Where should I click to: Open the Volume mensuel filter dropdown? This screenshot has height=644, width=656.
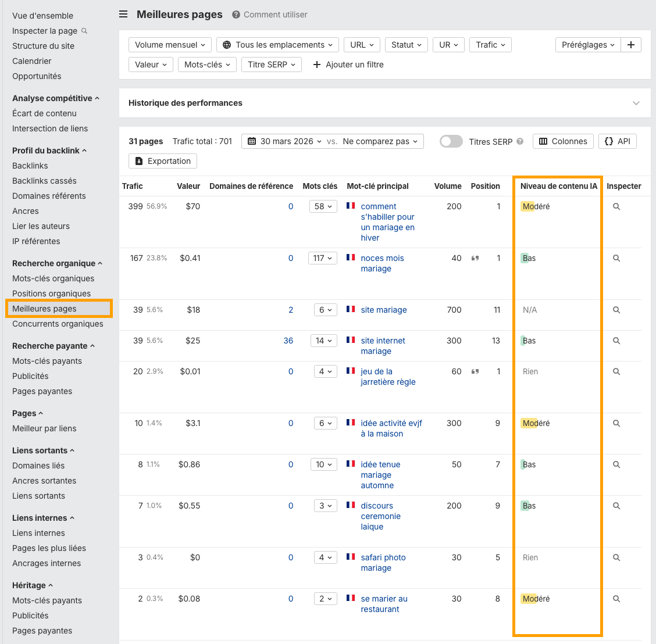pyautogui.click(x=169, y=44)
